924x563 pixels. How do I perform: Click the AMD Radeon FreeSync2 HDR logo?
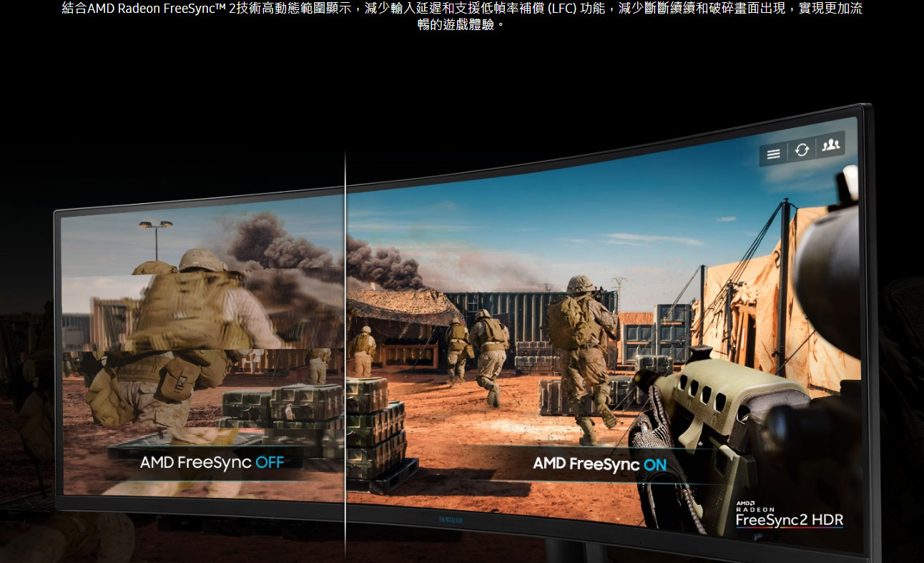[790, 515]
